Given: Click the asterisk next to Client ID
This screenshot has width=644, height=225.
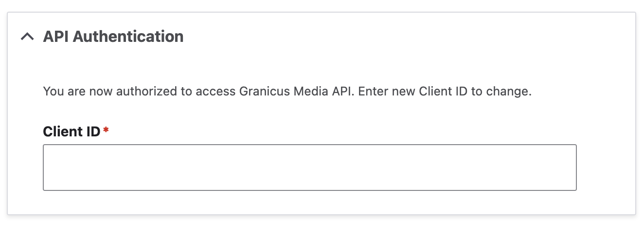Looking at the screenshot, I should coord(106,131).
